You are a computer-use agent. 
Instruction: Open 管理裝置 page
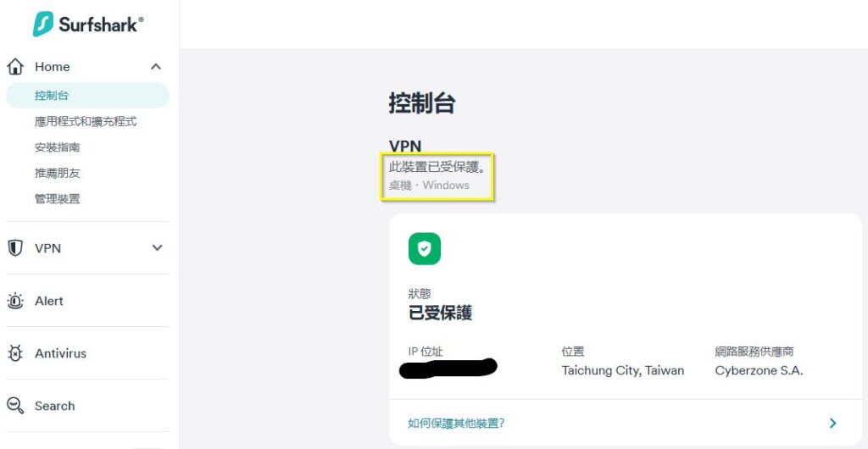(57, 199)
